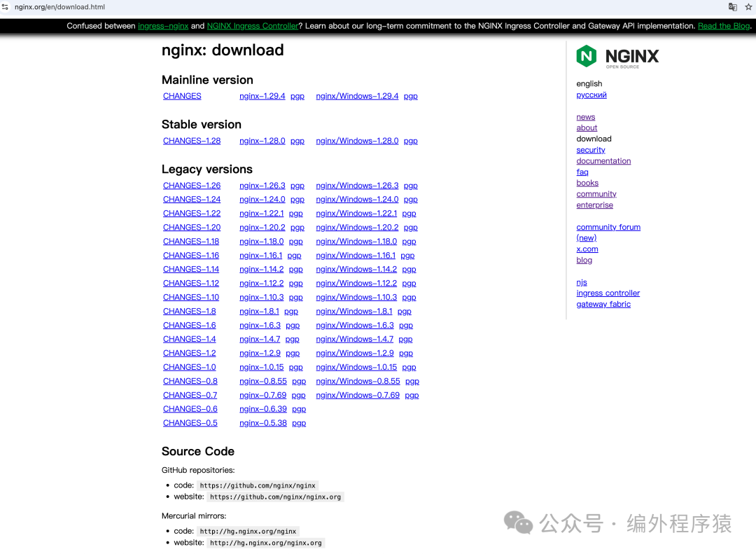
Task: Download nginx-0.6.39 legacy source
Action: (262, 410)
